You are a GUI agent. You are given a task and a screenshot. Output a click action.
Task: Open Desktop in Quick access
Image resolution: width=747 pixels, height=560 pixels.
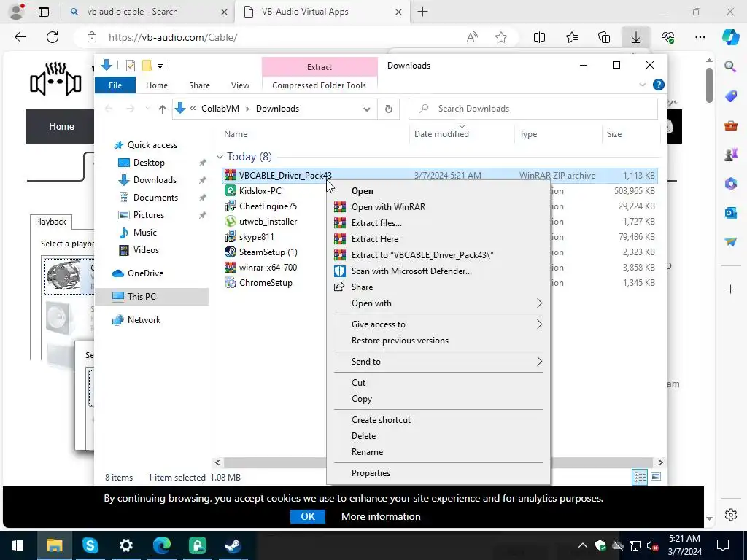pyautogui.click(x=149, y=163)
